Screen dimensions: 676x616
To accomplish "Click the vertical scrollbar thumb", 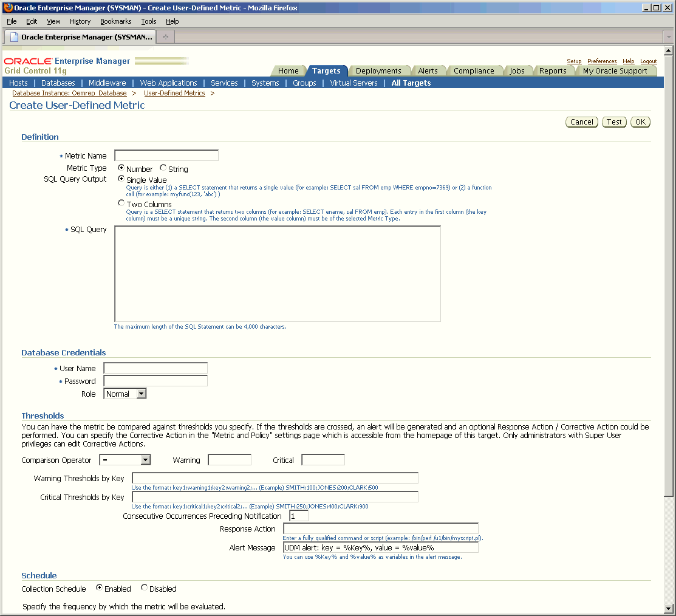I will [669, 276].
